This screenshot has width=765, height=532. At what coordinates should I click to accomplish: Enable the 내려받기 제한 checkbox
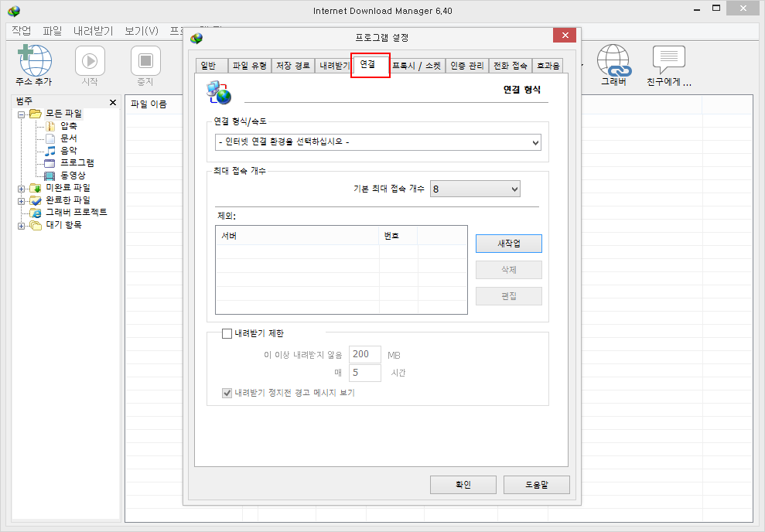[x=227, y=333]
